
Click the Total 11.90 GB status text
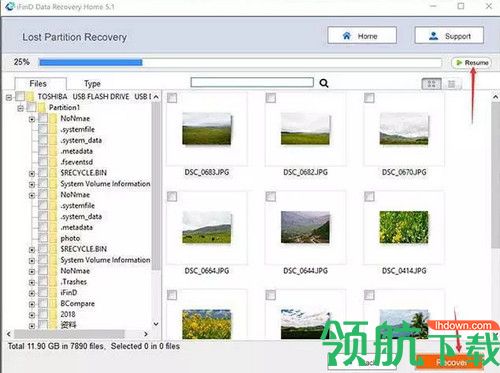pyautogui.click(x=56, y=346)
